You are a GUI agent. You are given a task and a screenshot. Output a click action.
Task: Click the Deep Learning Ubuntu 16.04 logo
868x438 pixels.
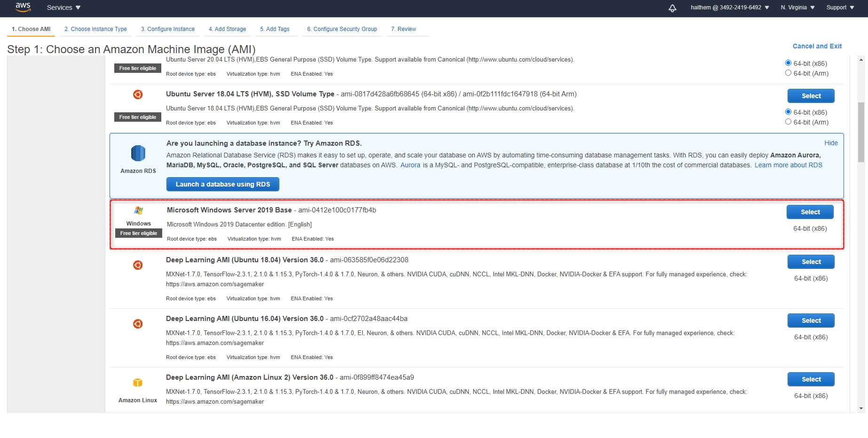pos(138,324)
